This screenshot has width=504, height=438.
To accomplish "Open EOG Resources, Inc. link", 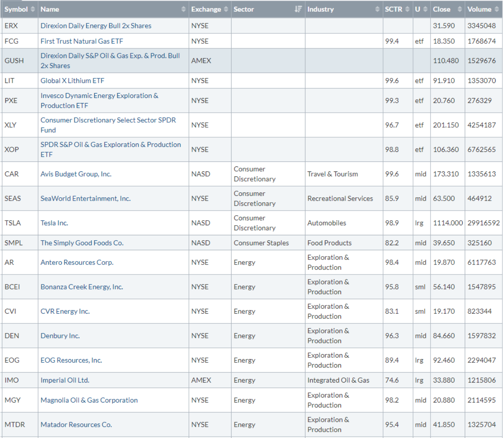I will (71, 360).
